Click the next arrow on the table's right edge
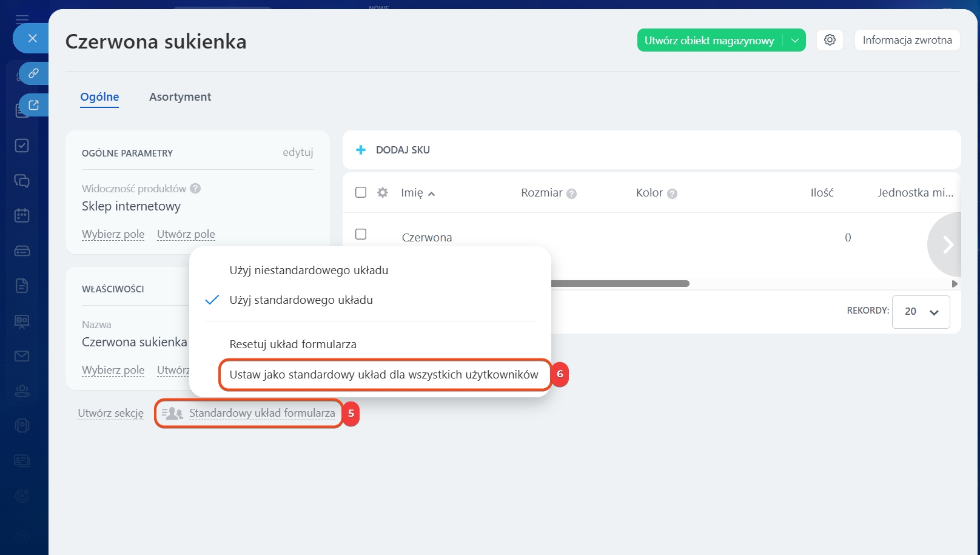Screen dimensions: 980x555 [947, 244]
